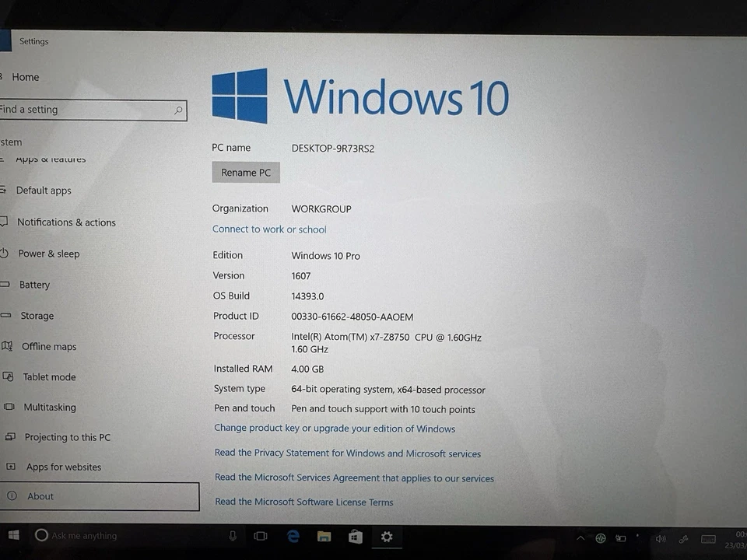Click the network icon in the system tray
The width and height of the screenshot is (747, 560).
601,537
